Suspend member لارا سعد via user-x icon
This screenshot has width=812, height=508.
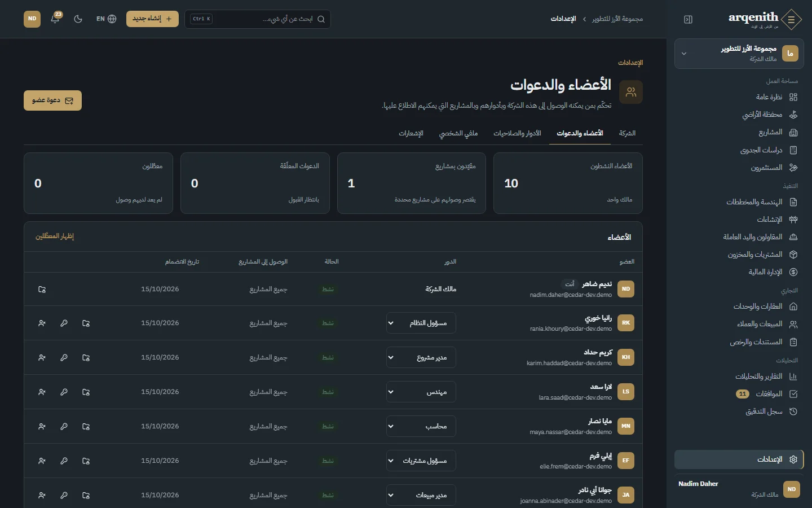(42, 392)
